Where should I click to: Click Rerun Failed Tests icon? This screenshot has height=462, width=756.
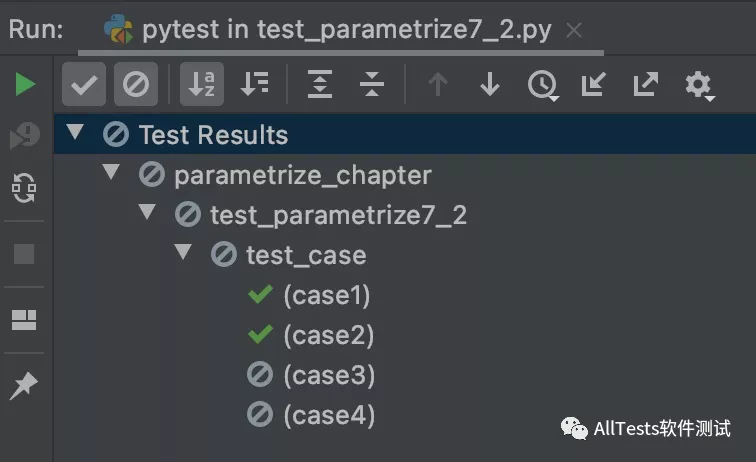coord(25,136)
